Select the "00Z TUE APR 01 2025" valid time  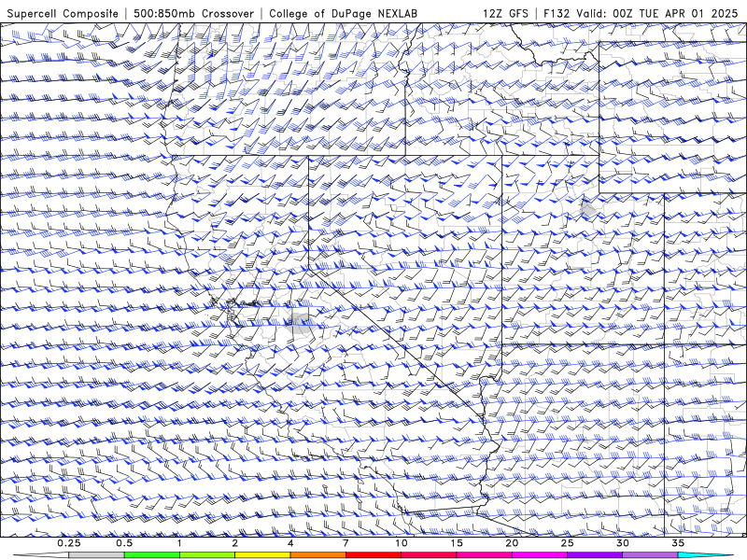[675, 14]
